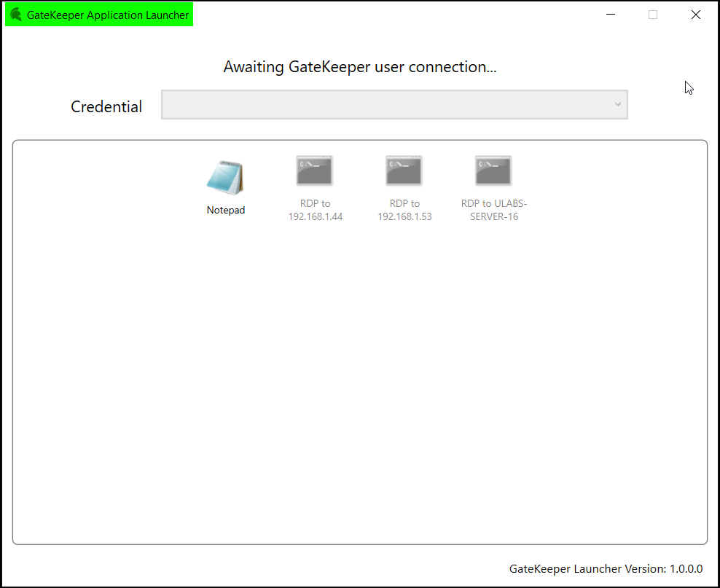Click the GateKeeper helmet logo in title bar

coord(16,15)
